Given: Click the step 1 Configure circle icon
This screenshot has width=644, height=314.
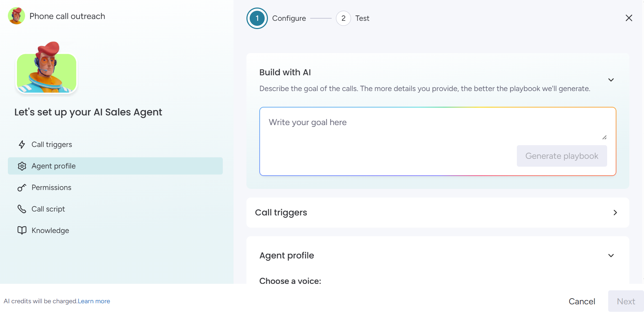Looking at the screenshot, I should (x=257, y=18).
